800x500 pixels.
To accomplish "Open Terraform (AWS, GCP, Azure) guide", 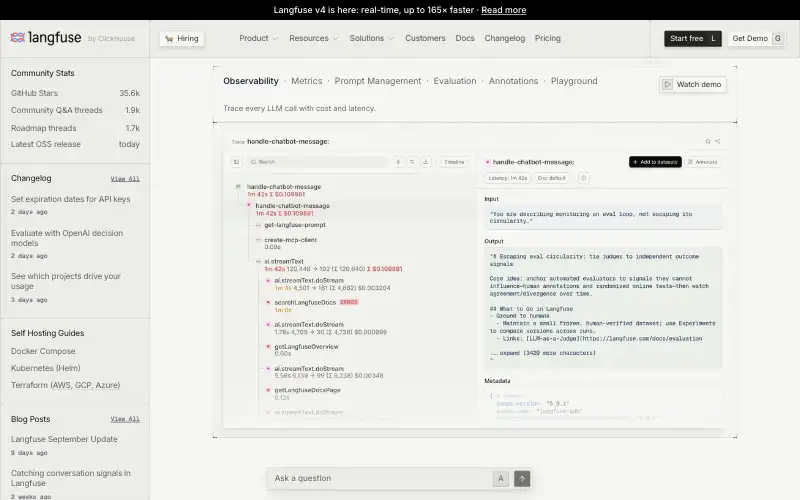I will tap(65, 385).
